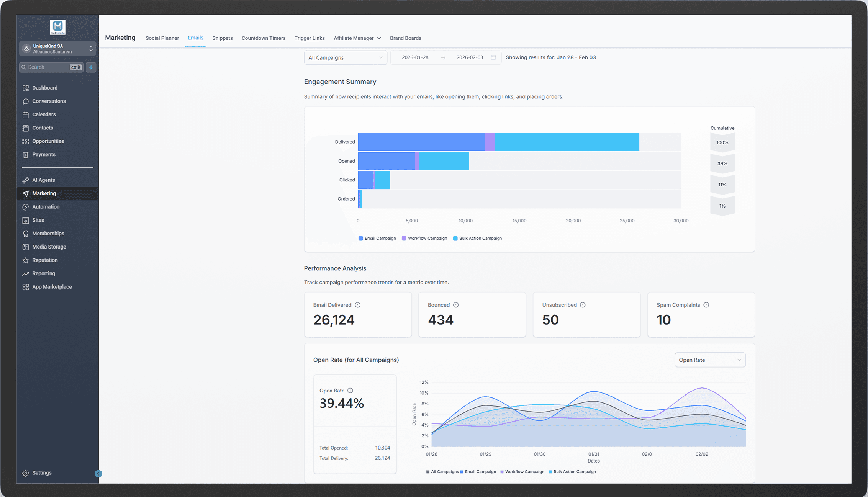Image resolution: width=868 pixels, height=497 pixels.
Task: Collapse sidebar using the blue arrow button
Action: tap(98, 474)
